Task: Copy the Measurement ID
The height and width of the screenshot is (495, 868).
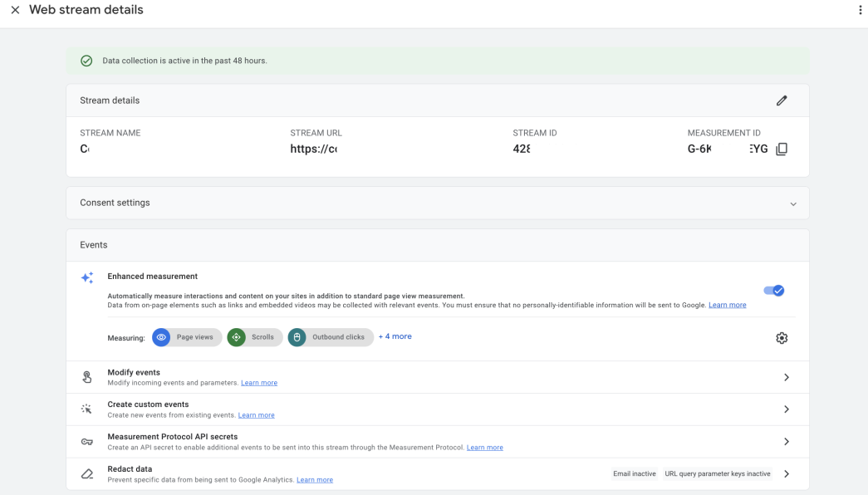Action: (782, 149)
